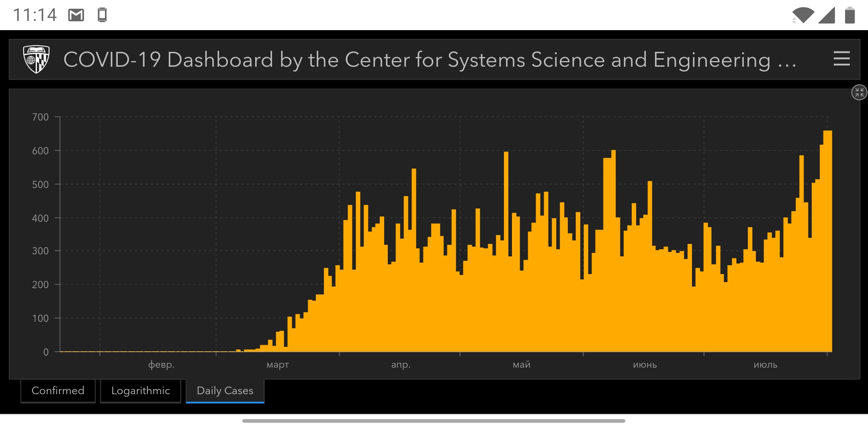The image size is (868, 434).
Task: Click the 'февр.' month axis label
Action: point(161,365)
